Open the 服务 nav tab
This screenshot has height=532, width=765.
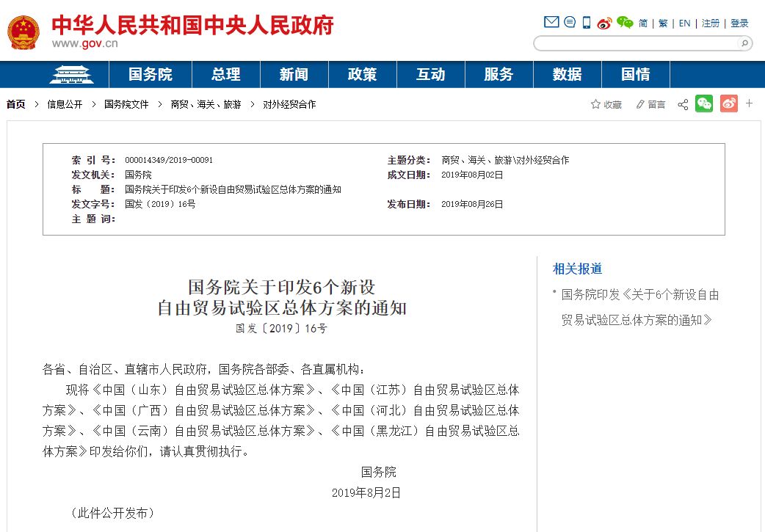(499, 75)
